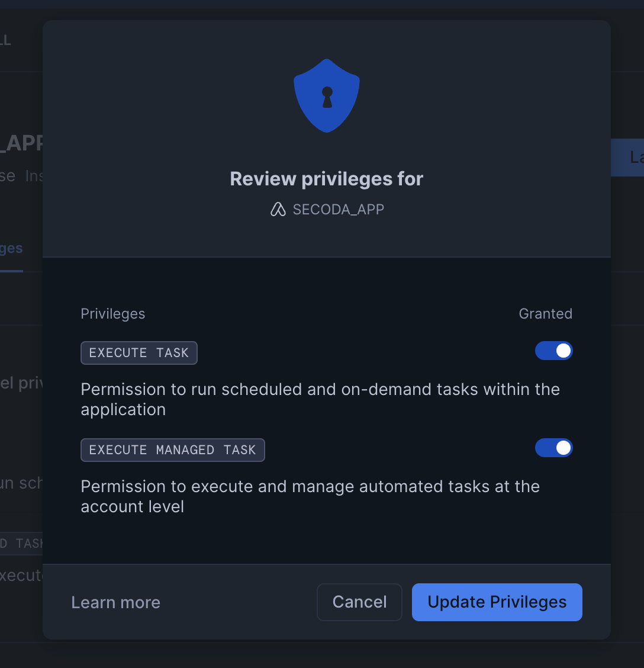The image size is (644, 668).
Task: Click the automated tasks account level description
Action: 310,496
